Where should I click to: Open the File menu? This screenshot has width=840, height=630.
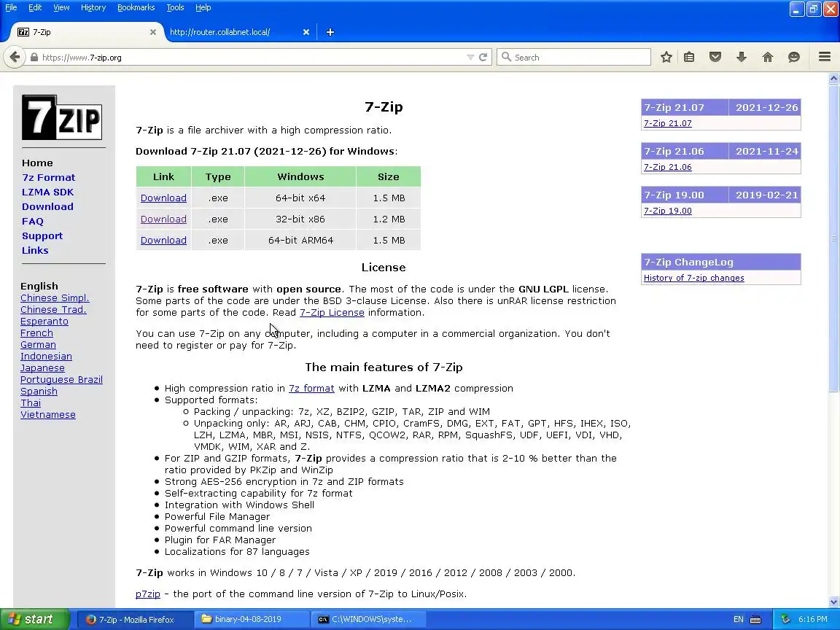[11, 7]
